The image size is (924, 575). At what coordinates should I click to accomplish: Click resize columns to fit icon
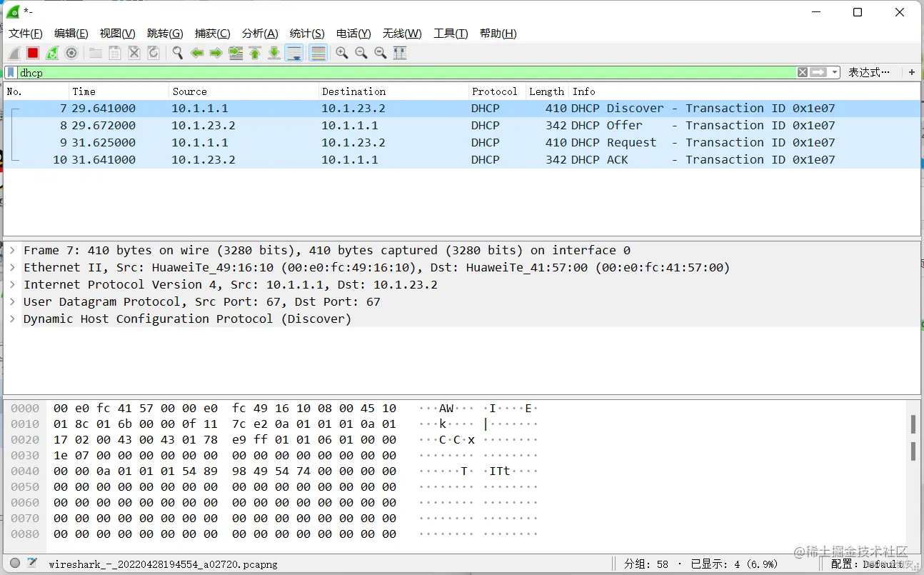(x=400, y=53)
